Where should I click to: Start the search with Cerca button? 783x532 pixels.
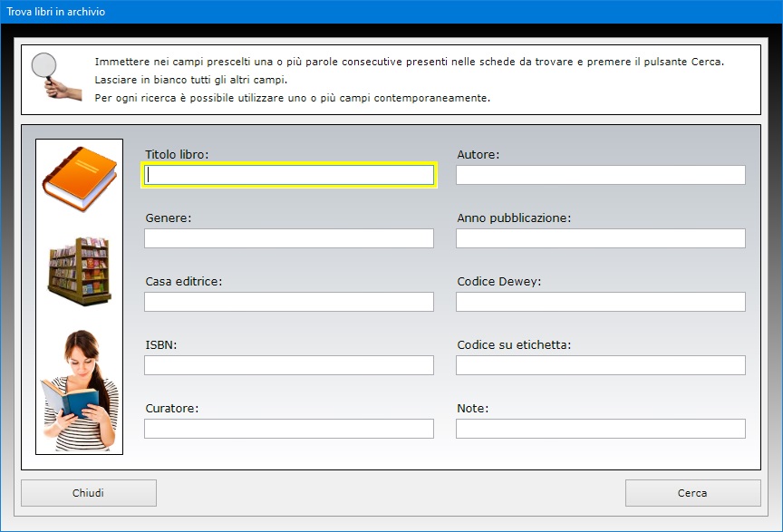692,493
